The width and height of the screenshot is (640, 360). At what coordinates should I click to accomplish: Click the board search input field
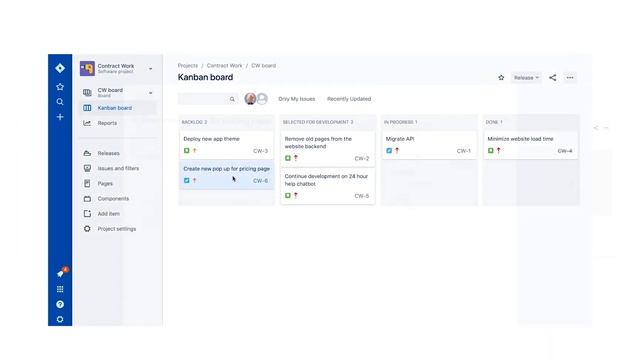pos(208,99)
